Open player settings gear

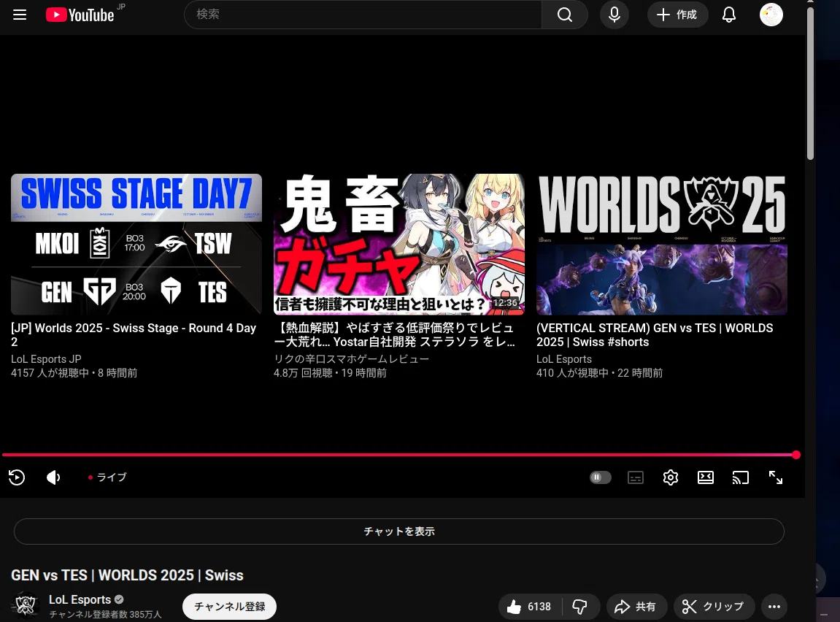point(671,477)
